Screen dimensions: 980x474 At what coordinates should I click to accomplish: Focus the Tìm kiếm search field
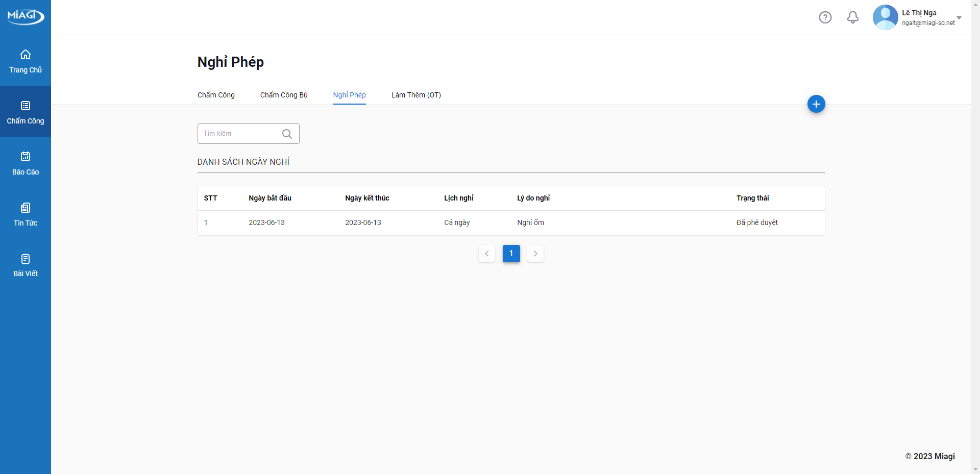(x=240, y=134)
